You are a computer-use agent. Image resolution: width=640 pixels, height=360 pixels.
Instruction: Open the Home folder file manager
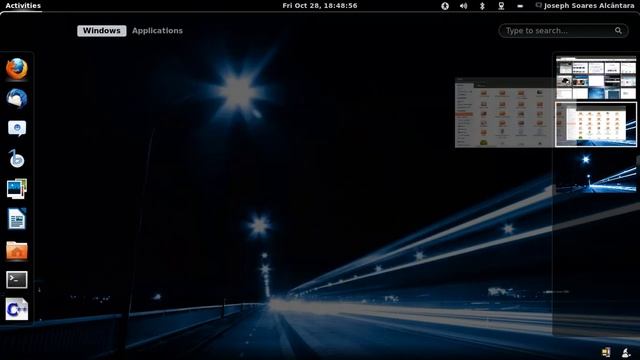tap(17, 250)
